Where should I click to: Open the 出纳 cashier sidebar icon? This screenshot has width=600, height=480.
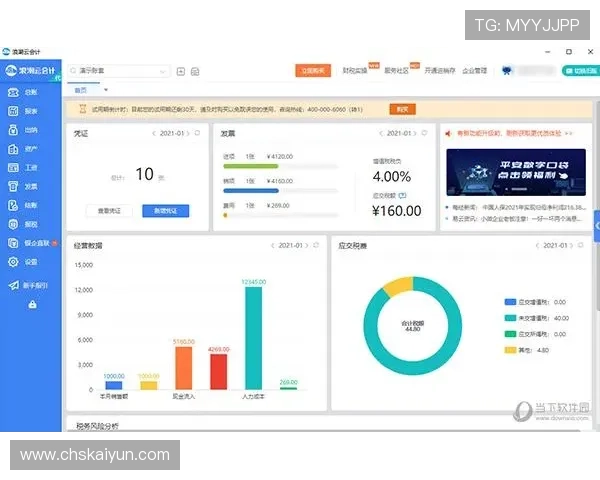coord(13,130)
